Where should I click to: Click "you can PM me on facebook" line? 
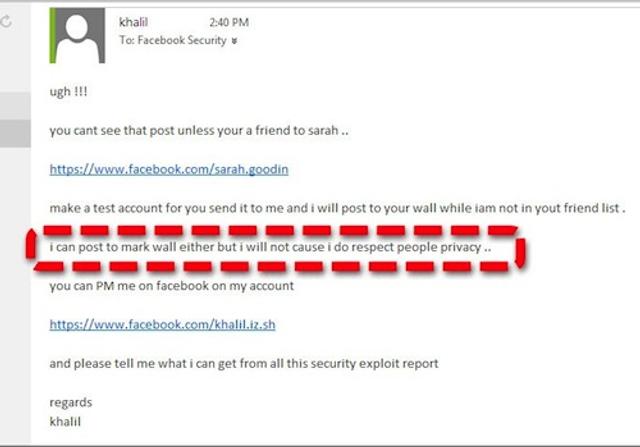[171, 286]
